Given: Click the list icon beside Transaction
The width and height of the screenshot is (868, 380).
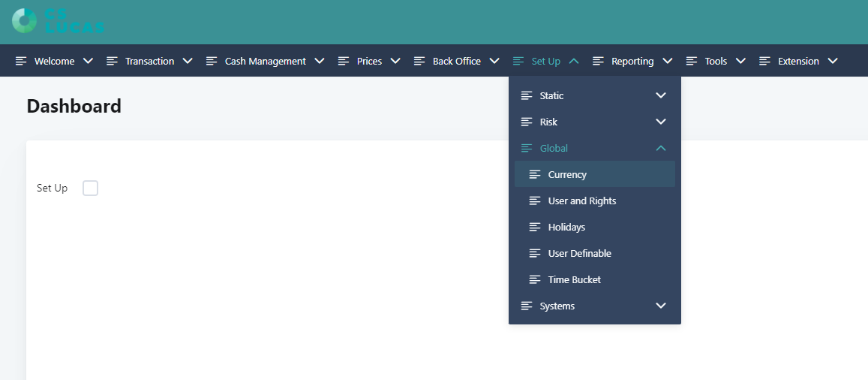Looking at the screenshot, I should (112, 61).
